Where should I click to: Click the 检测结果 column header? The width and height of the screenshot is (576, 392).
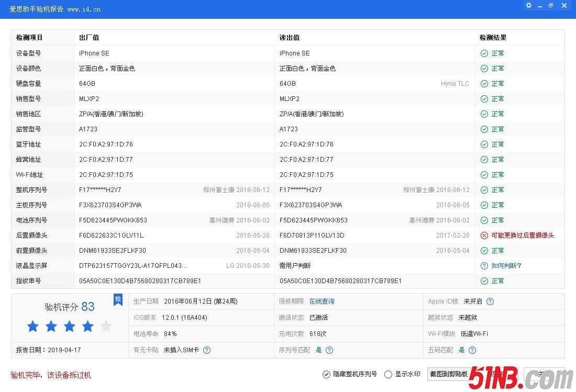click(x=493, y=38)
